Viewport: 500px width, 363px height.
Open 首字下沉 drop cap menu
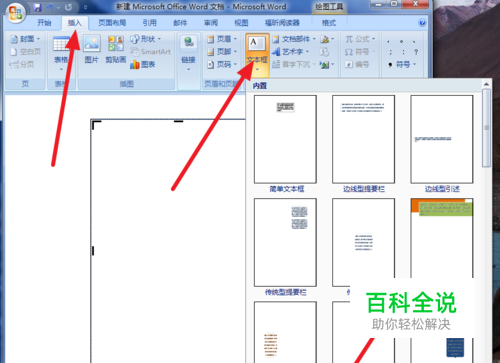294,64
